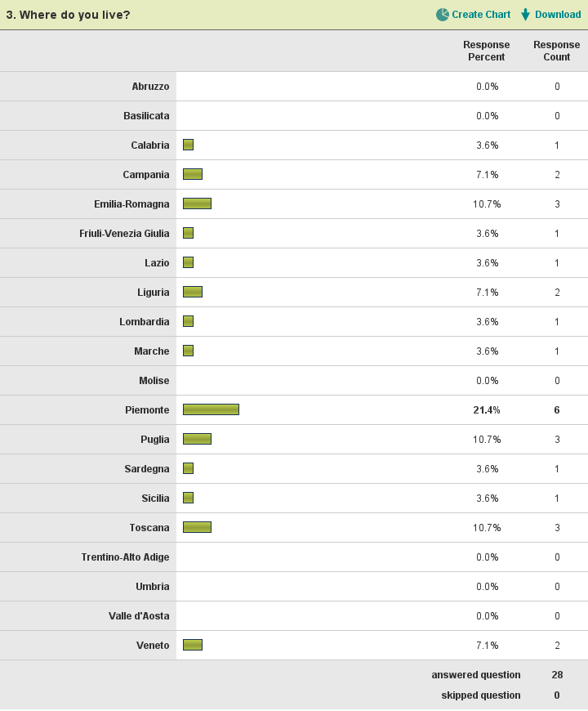Click Piemonte's 21.4% percent value
This screenshot has width=588, height=711.
(487, 410)
